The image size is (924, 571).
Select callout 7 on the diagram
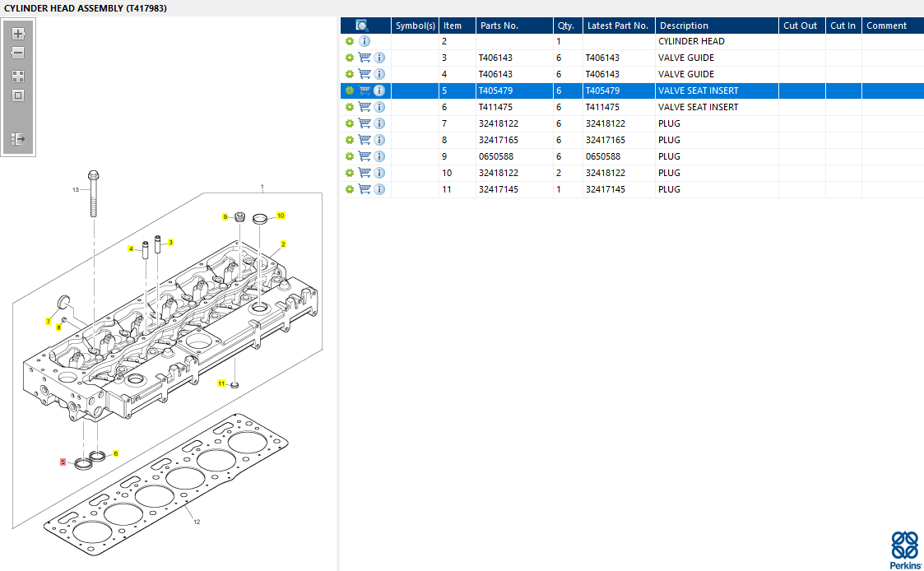[49, 321]
